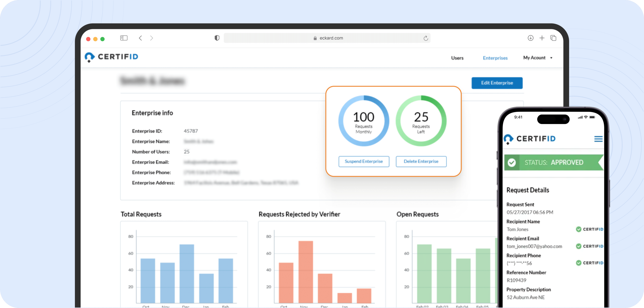Click the approved status checkmark icon
Image resolution: width=644 pixels, height=308 pixels.
(512, 163)
